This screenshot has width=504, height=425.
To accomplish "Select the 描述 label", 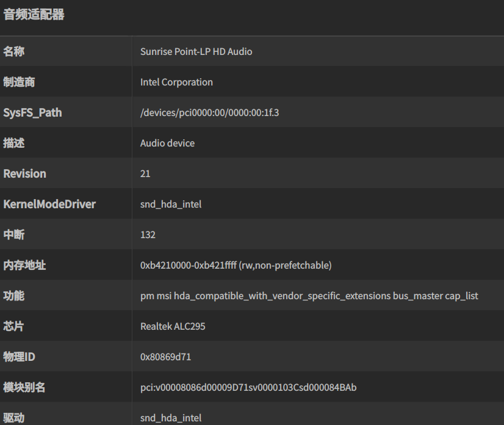I will coord(14,143).
